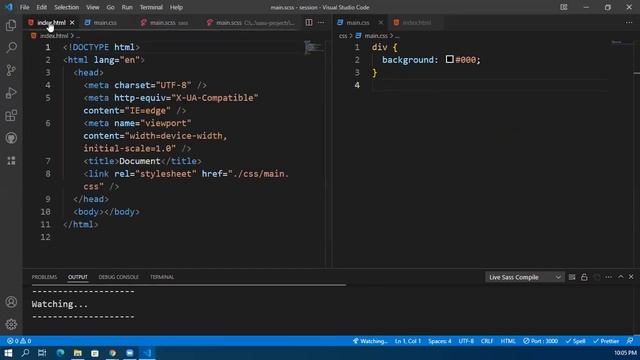Switch to the Terminal panel tab

(162, 277)
